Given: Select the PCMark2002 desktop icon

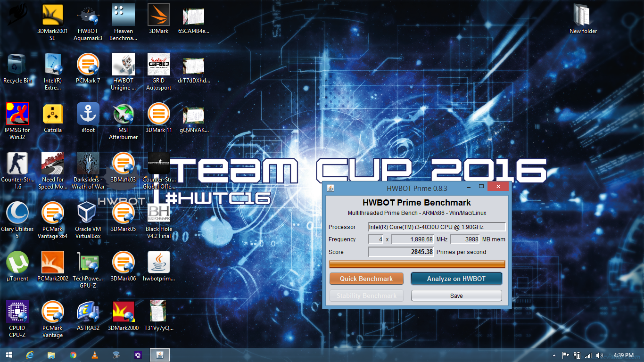Looking at the screenshot, I should (52, 266).
